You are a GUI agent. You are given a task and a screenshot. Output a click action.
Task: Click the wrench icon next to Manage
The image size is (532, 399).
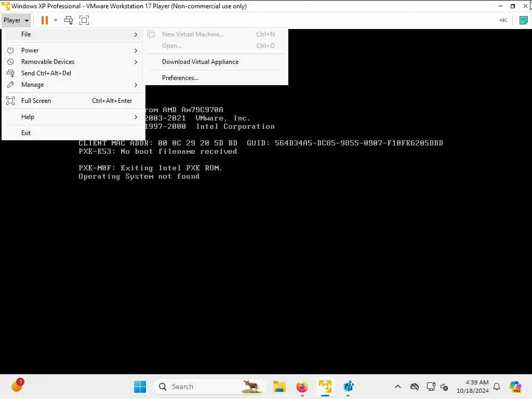[10, 85]
